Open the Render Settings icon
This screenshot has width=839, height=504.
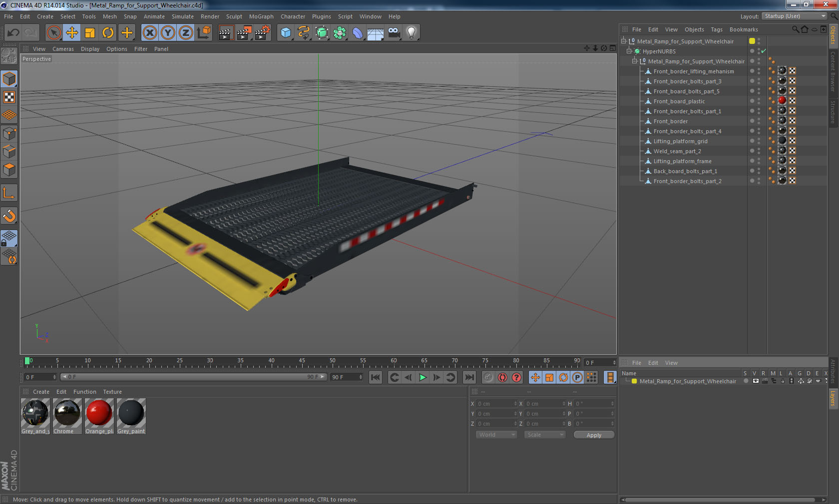click(x=263, y=33)
